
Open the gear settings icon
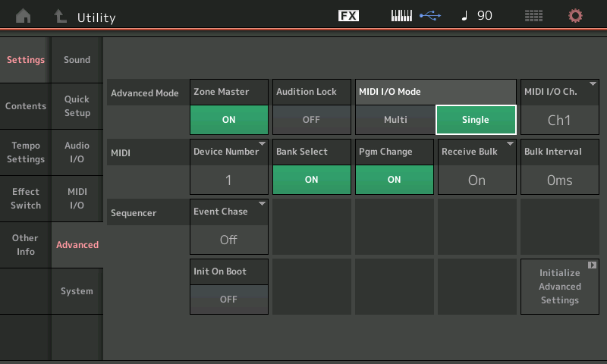click(576, 16)
